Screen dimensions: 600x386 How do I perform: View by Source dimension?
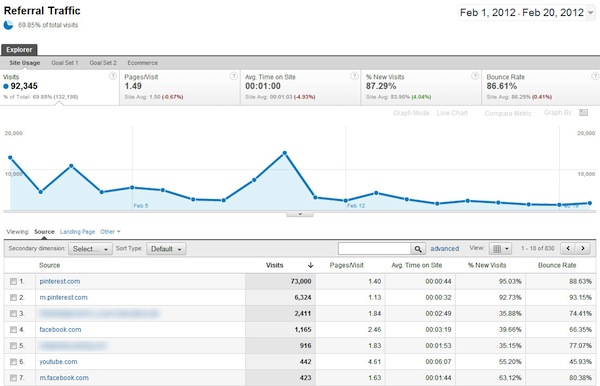pyautogui.click(x=44, y=232)
